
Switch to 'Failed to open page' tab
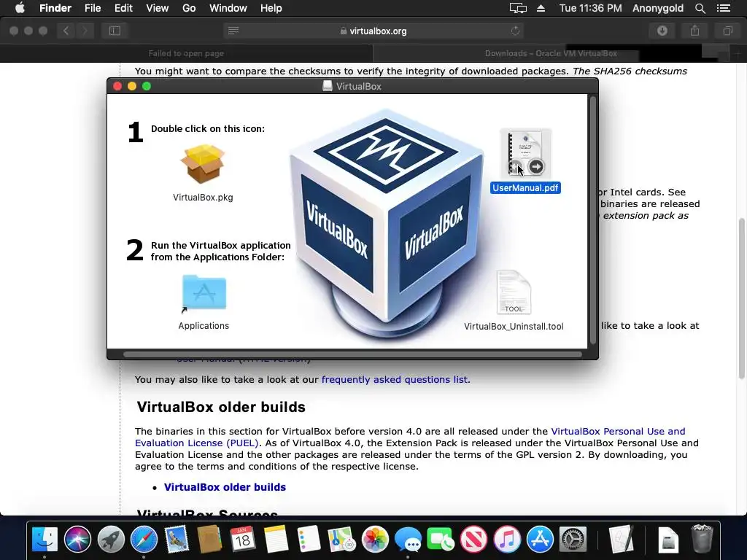coord(186,53)
